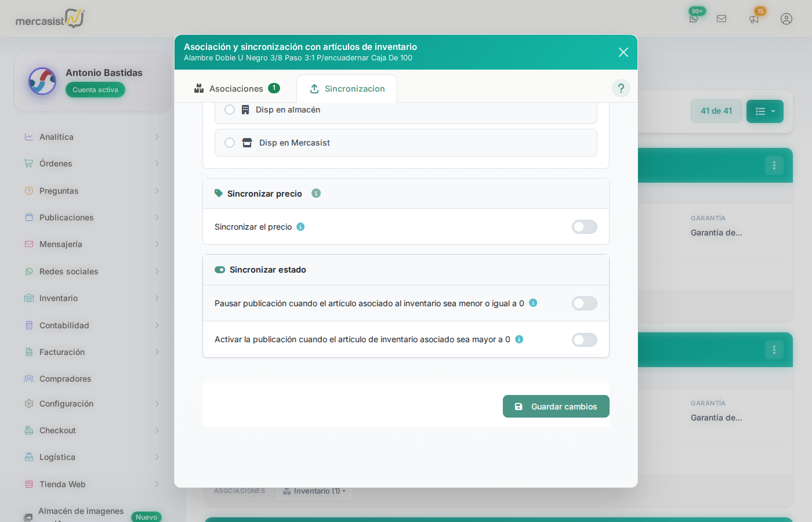This screenshot has width=812, height=522.
Task: Select the Disp en Mercasist radio option
Action: coord(230,143)
